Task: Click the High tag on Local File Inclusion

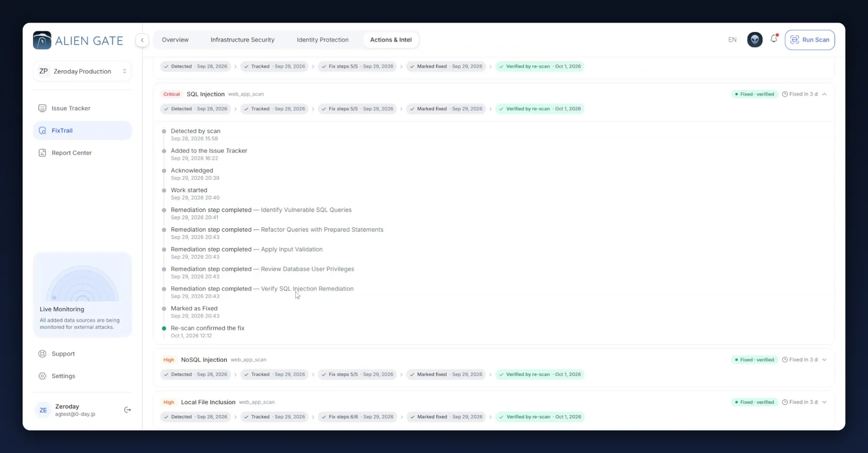Action: pyautogui.click(x=169, y=402)
